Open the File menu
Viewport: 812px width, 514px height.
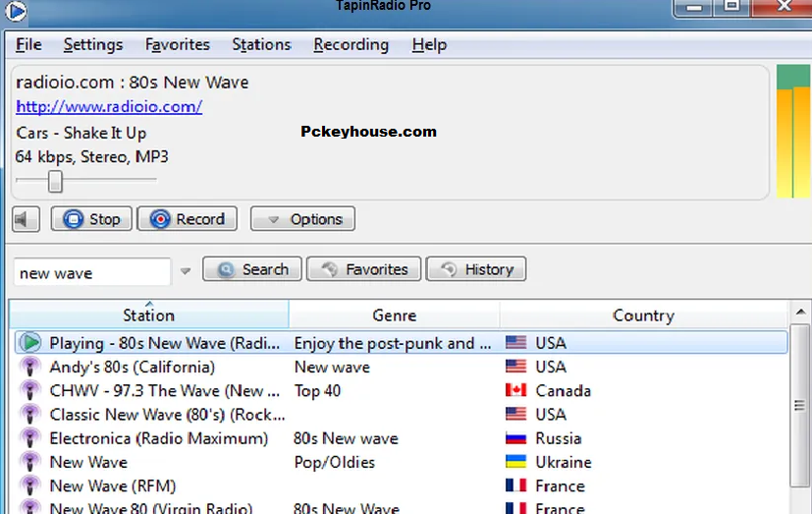click(x=28, y=44)
